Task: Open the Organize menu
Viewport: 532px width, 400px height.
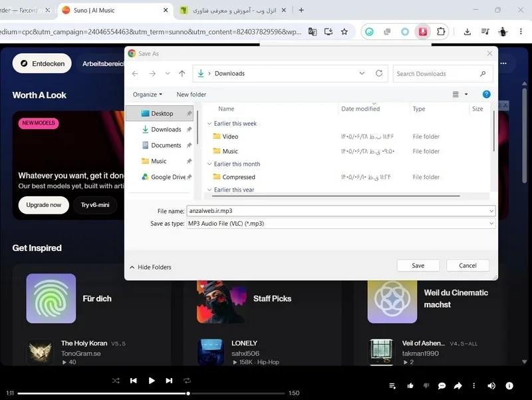Action: click(x=148, y=95)
